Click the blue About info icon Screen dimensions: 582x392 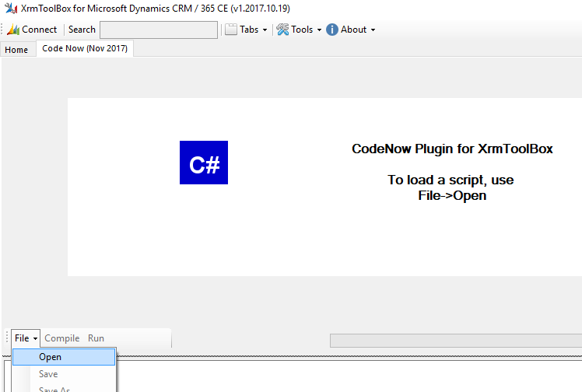coord(332,30)
